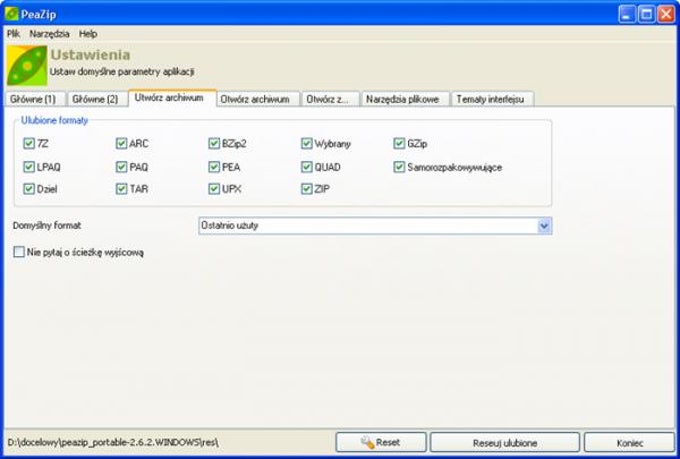Click the Domyślny format label
The height and width of the screenshot is (459, 680).
pos(47,226)
